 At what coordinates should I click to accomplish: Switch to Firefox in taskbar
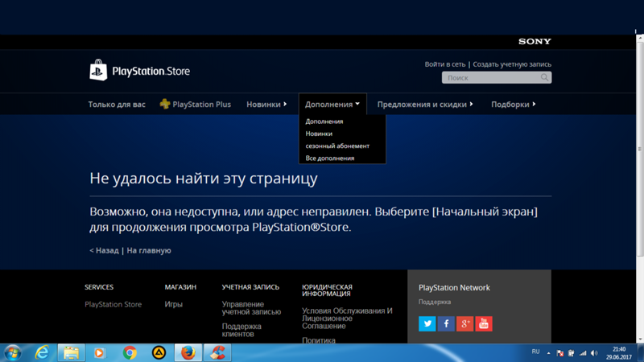(188, 353)
